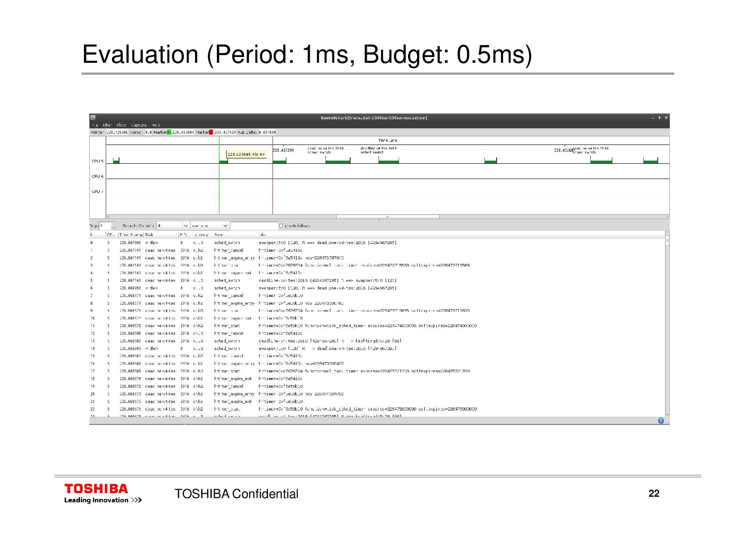Click the Time Stamp column header
The width and height of the screenshot is (756, 534).
point(131,235)
